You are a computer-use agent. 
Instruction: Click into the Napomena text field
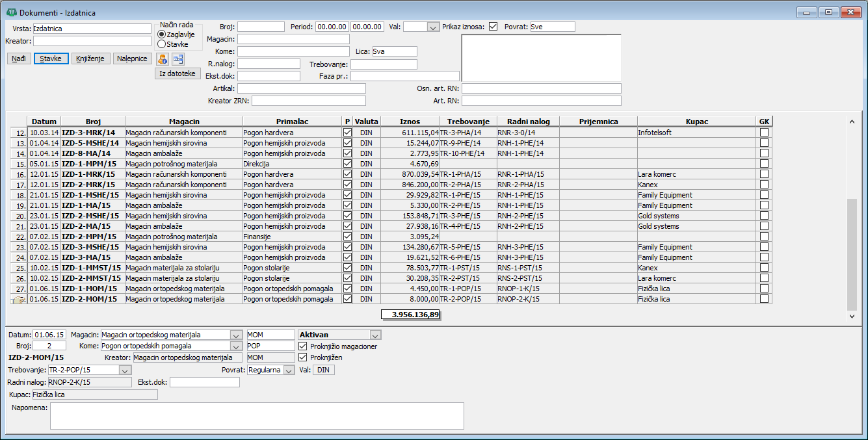click(x=257, y=416)
